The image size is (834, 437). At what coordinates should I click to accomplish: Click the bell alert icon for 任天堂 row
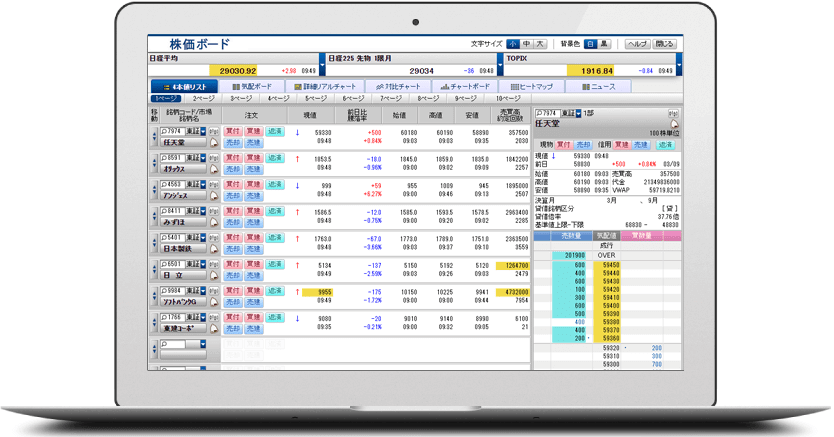(214, 142)
